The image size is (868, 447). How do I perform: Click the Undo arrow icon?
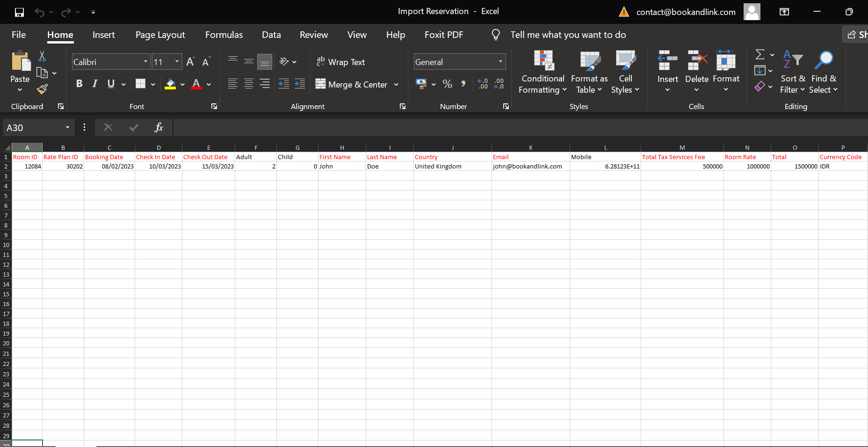(x=39, y=12)
